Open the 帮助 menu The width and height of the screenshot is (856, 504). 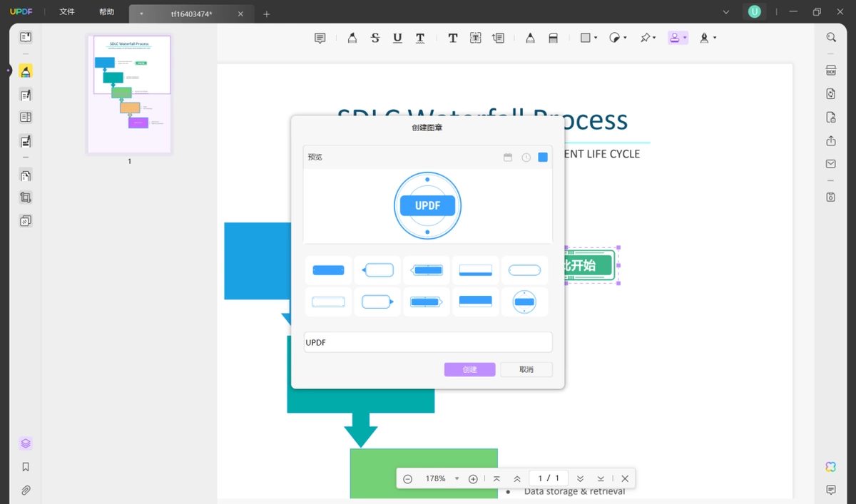click(106, 12)
